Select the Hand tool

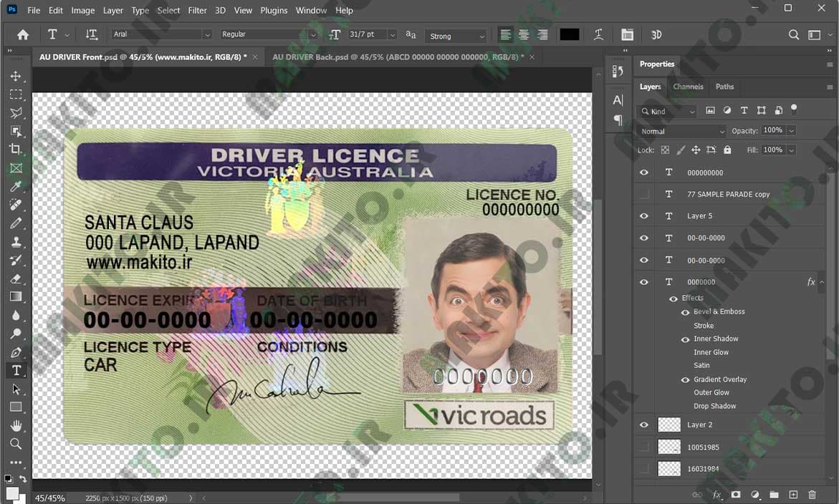click(16, 425)
